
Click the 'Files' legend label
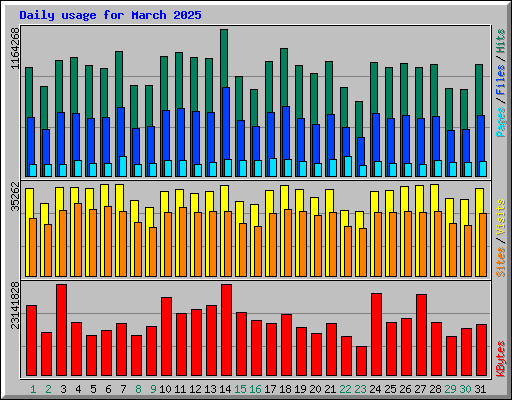501,80
